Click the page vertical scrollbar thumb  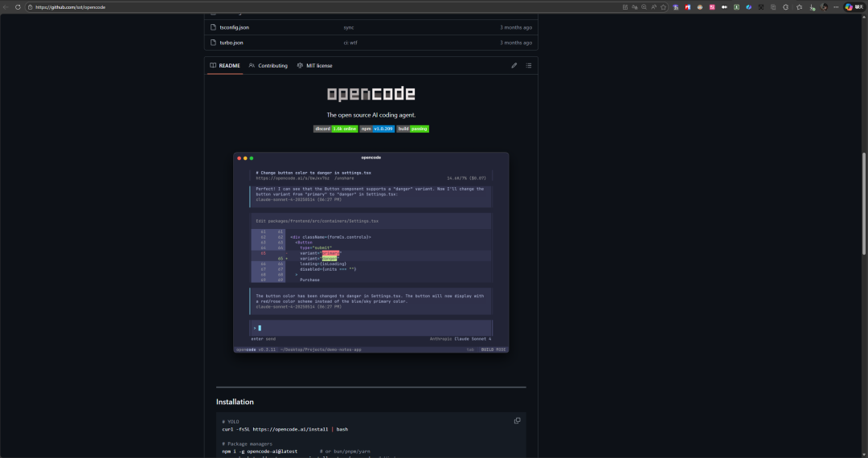pyautogui.click(x=863, y=203)
